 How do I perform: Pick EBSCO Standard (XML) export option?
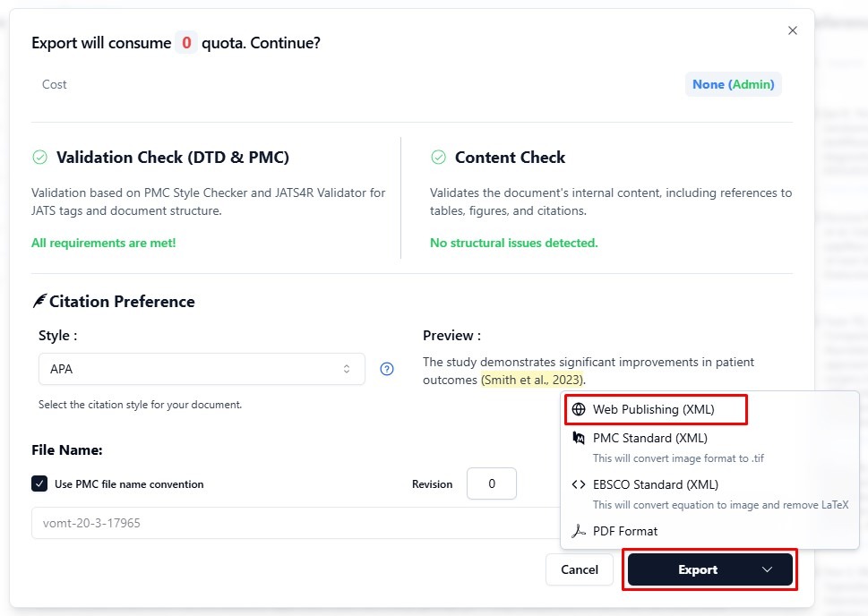click(x=655, y=485)
